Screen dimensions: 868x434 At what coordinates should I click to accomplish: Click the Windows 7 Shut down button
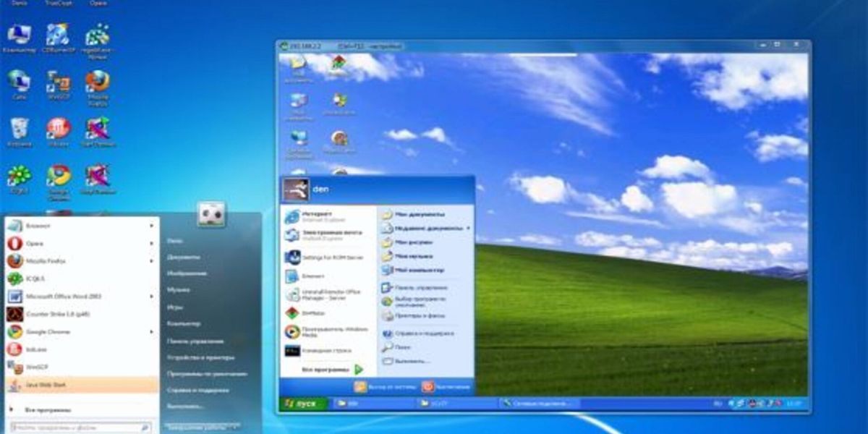pyautogui.click(x=196, y=428)
